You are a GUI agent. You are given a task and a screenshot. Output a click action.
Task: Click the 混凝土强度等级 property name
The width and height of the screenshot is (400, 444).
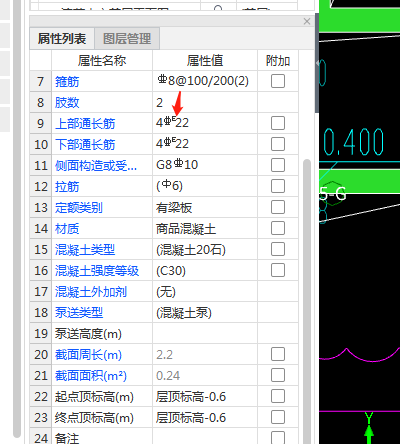coord(97,270)
